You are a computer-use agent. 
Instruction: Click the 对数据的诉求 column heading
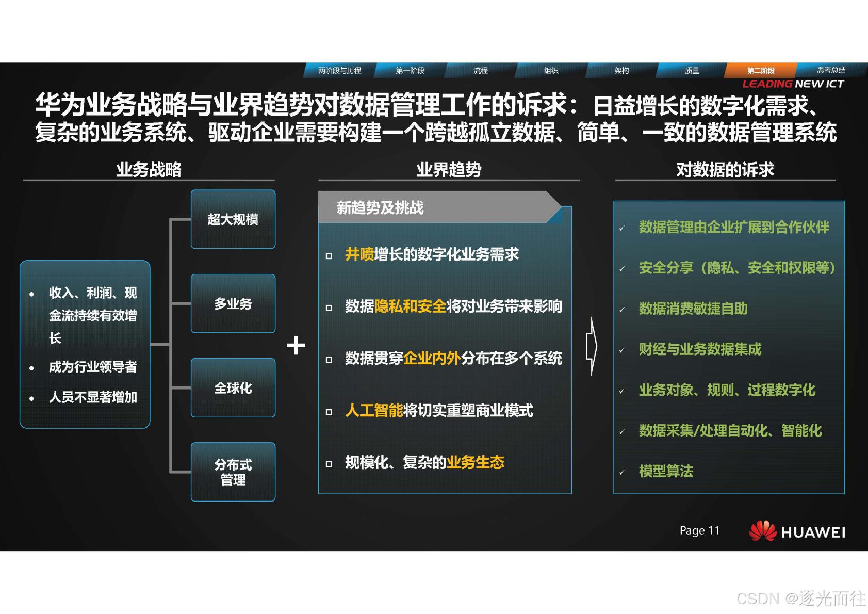click(x=725, y=169)
